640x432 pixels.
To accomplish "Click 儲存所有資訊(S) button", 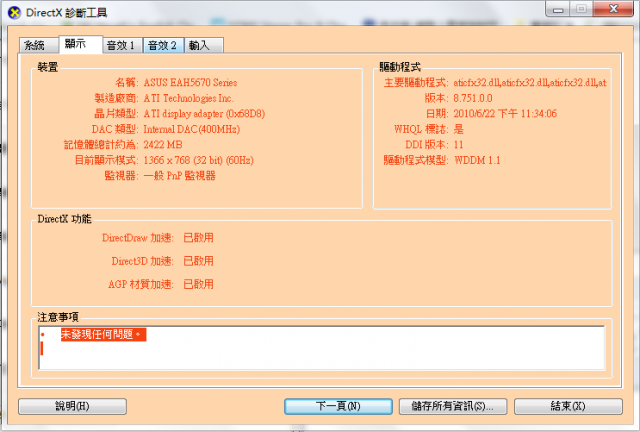I will [453, 406].
